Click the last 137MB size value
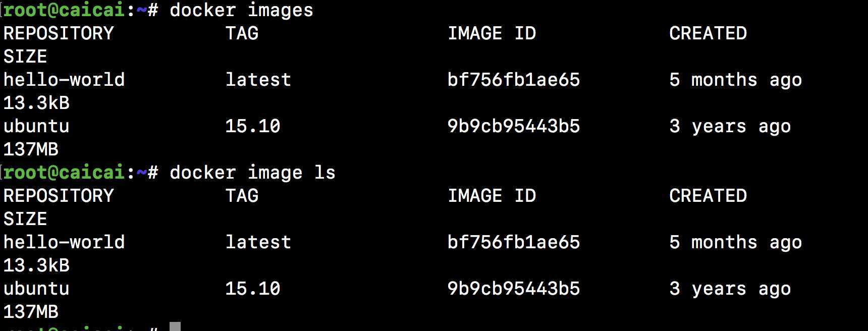The height and width of the screenshot is (331, 868). pyautogui.click(x=31, y=312)
